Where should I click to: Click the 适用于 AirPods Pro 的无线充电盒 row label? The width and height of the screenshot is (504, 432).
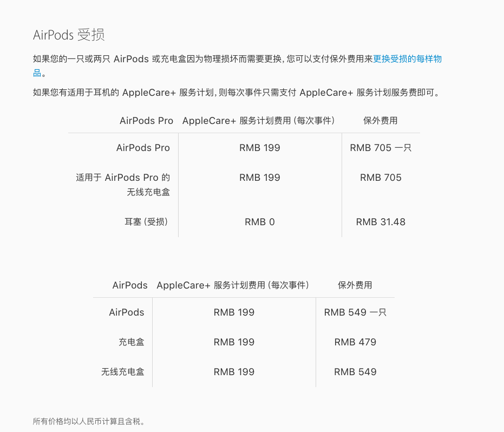click(x=123, y=185)
